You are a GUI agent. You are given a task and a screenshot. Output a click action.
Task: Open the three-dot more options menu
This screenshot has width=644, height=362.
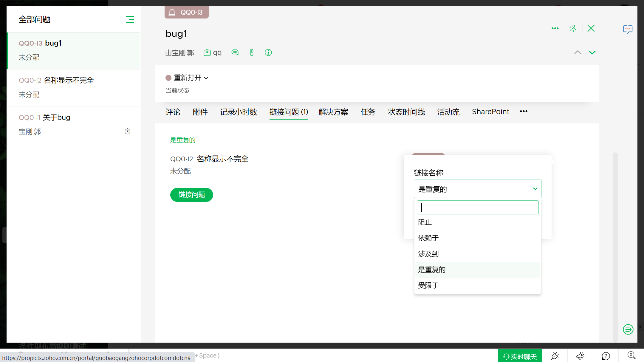555,28
